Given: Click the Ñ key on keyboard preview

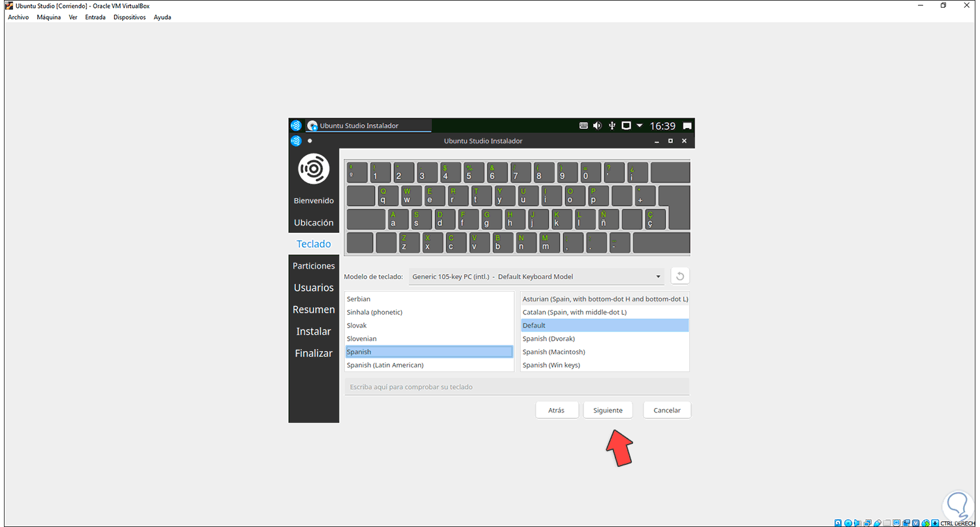Looking at the screenshot, I should [608, 219].
